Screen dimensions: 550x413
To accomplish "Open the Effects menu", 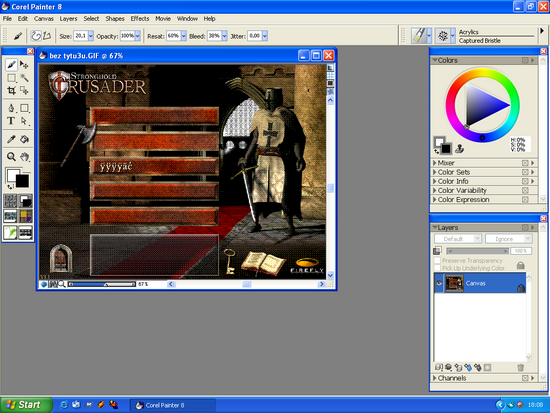I will (x=140, y=19).
